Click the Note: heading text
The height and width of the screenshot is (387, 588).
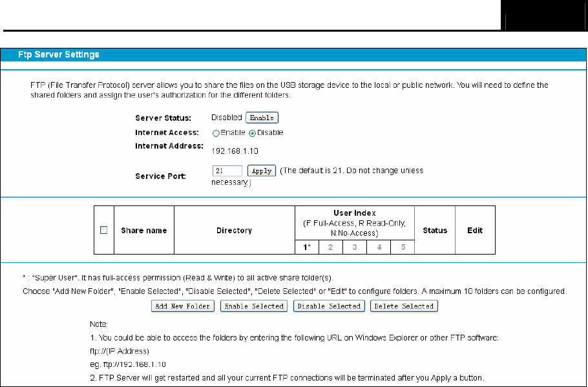click(x=99, y=324)
